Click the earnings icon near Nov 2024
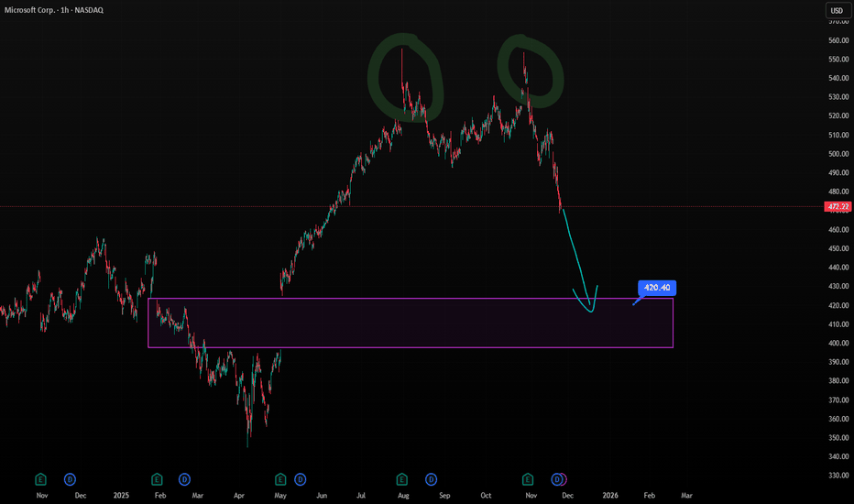Image resolution: width=854 pixels, height=504 pixels. 40,478
